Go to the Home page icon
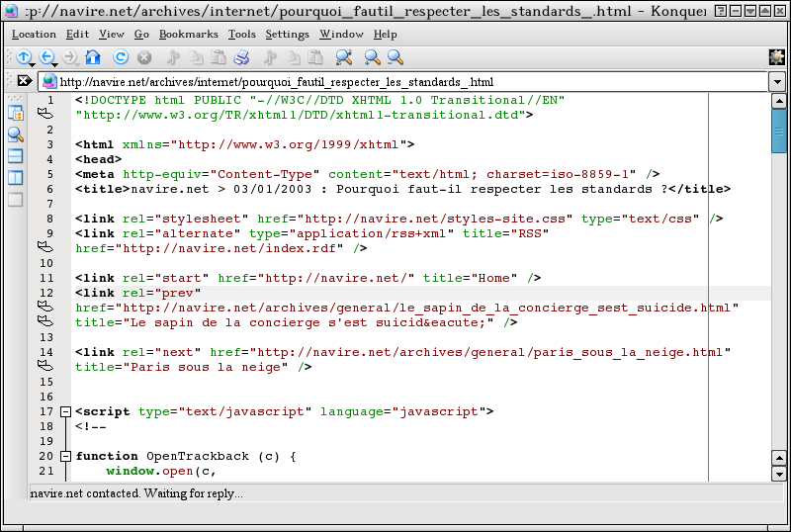The image size is (791, 532). pos(93,57)
